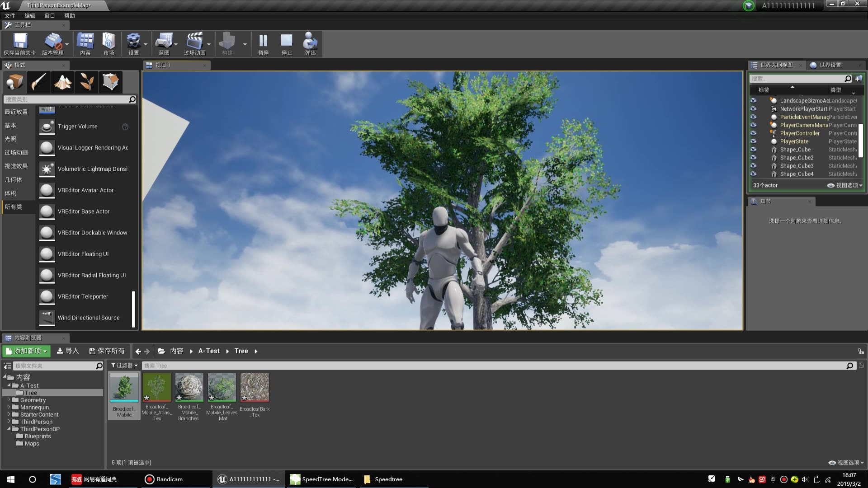
Task: Select the Broadleaf_Mobile tree asset thumbnail
Action: tap(124, 387)
